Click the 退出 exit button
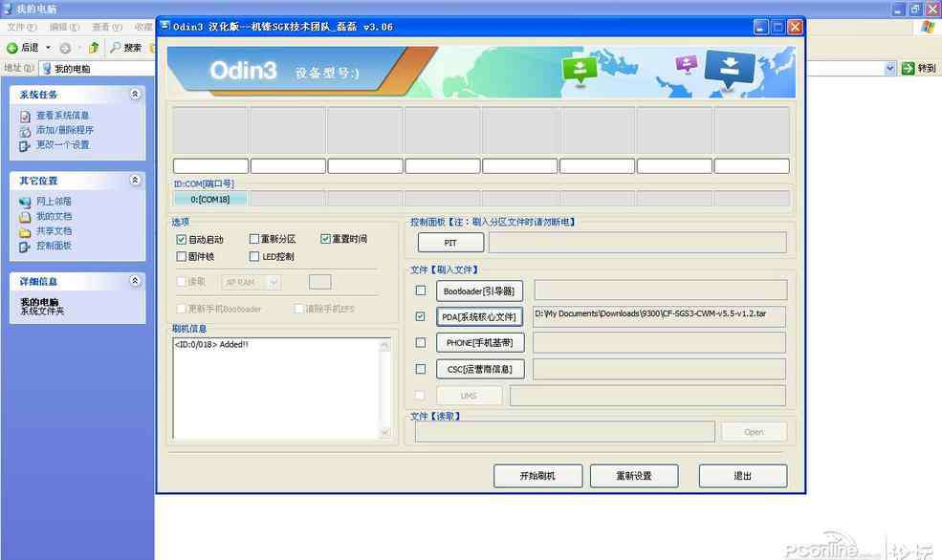 pos(742,476)
